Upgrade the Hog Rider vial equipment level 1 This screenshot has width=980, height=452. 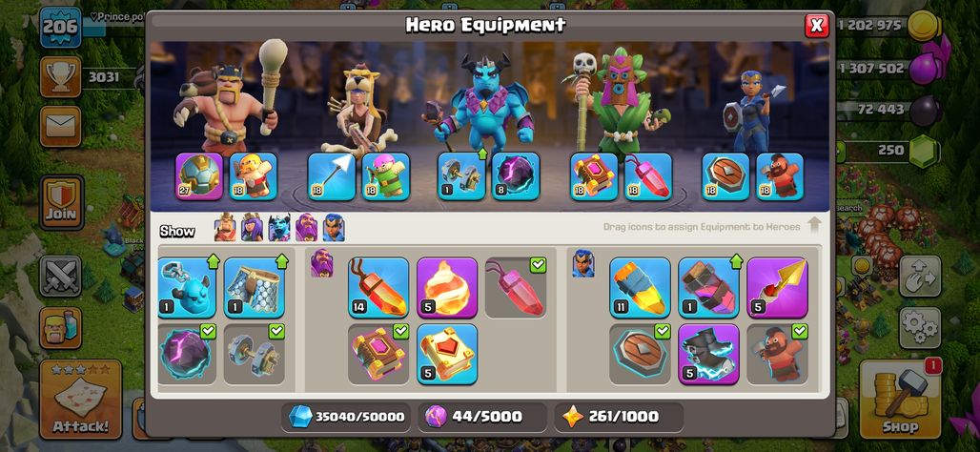pyautogui.click(x=708, y=288)
